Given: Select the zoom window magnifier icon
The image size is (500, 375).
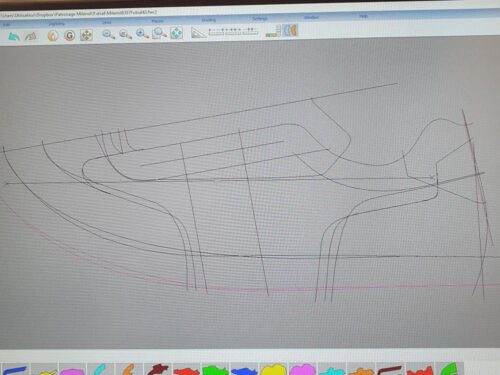Looking at the screenshot, I should pos(159,33).
